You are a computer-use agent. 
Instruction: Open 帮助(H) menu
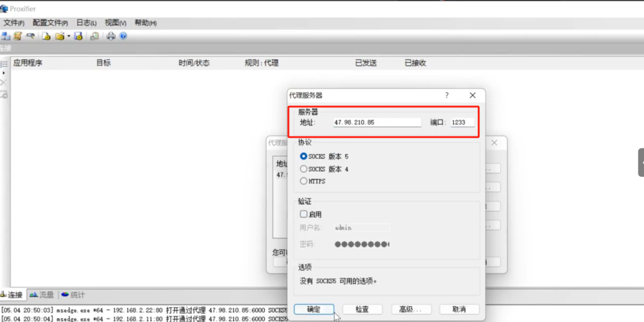146,23
